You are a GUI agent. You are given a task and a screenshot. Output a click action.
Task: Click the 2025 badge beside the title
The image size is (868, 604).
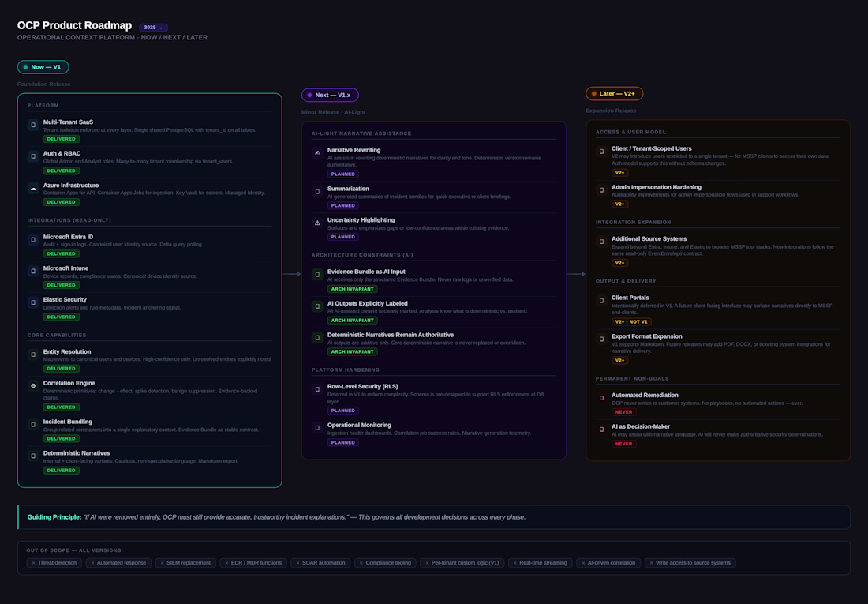point(153,27)
